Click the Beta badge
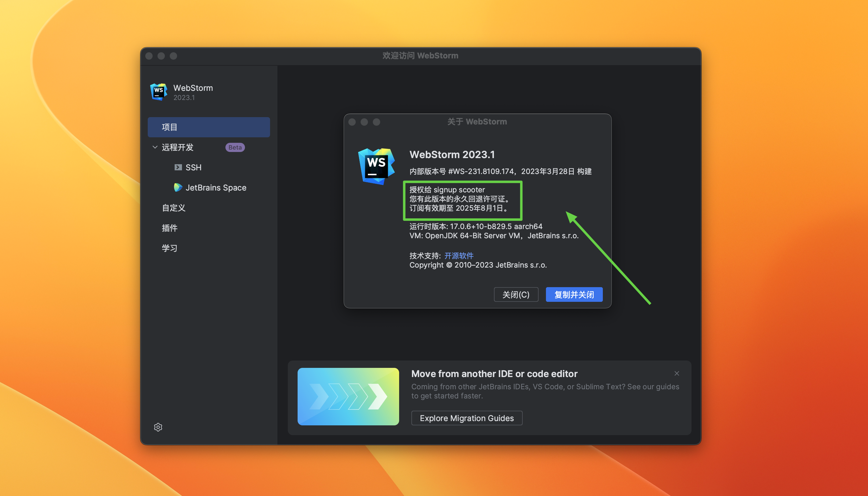The width and height of the screenshot is (868, 496). pos(235,147)
